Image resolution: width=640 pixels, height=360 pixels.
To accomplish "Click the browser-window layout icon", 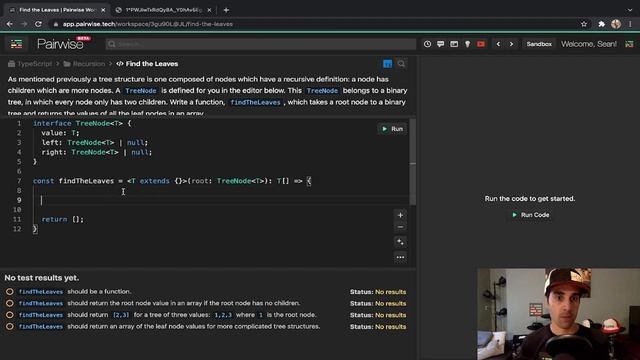I will pyautogui.click(x=454, y=44).
